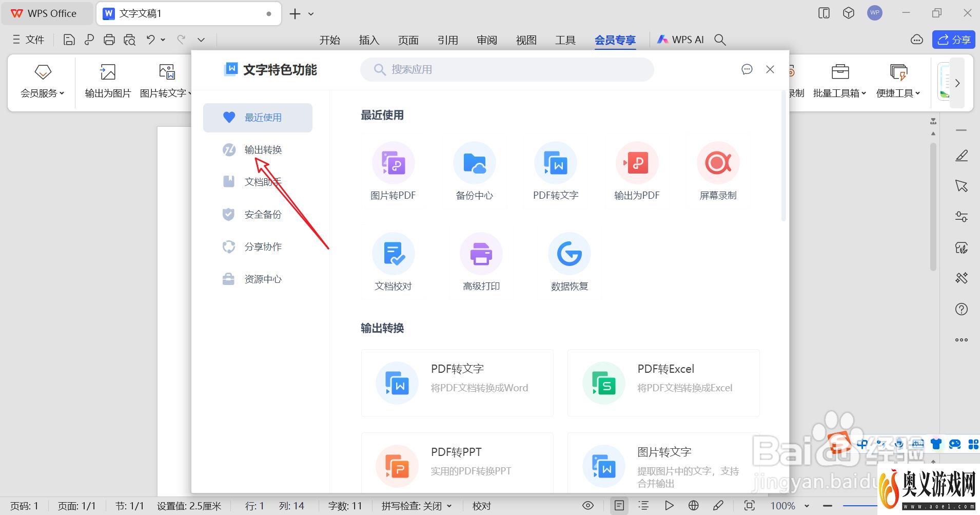Switch to the 文字文稿1 document tab

189,14
